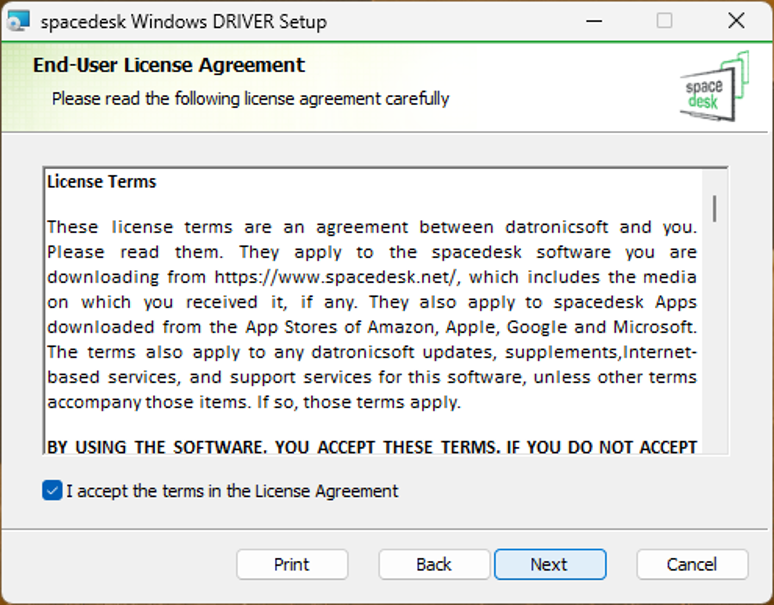Screen dimensions: 774x605
Task: Click the spacedesk logo in the header
Action: pos(714,87)
